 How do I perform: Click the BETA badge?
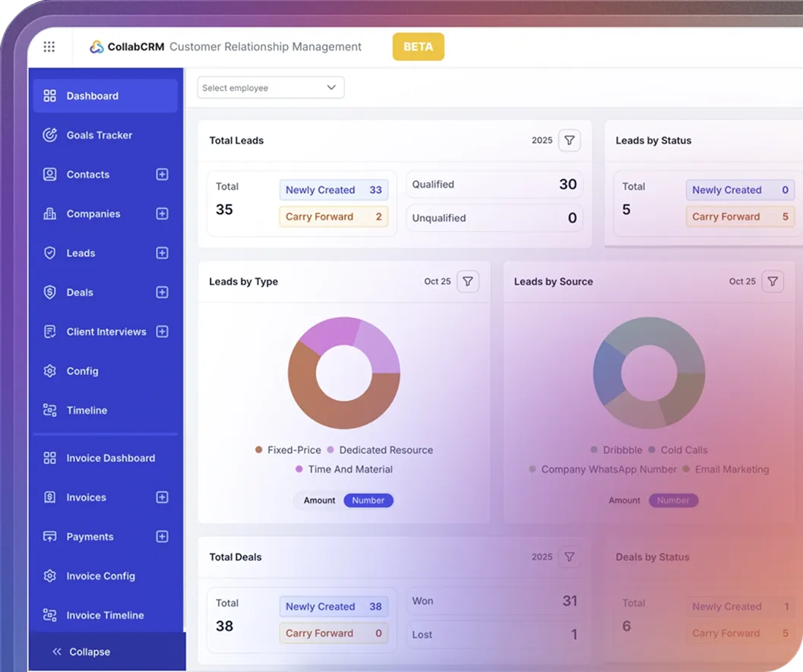(418, 46)
